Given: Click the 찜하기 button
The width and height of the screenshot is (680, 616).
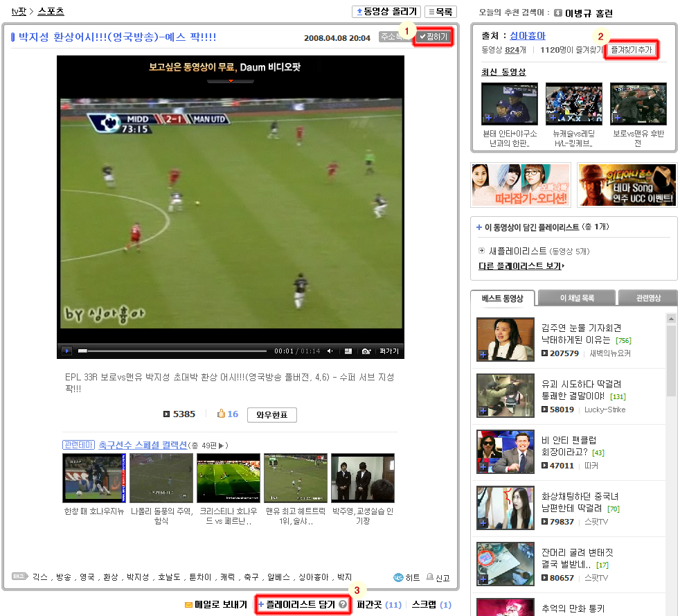Looking at the screenshot, I should tap(433, 37).
